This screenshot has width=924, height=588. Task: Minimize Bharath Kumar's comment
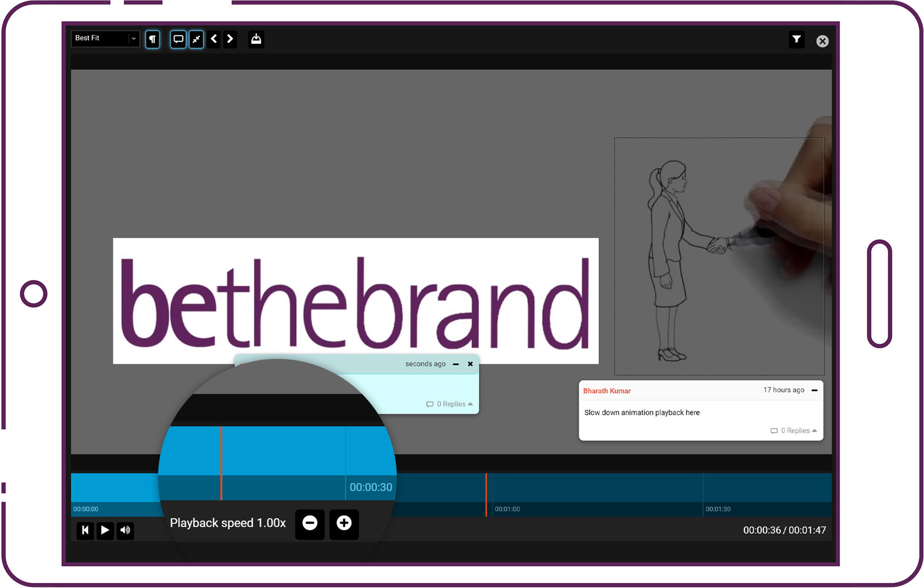(x=814, y=390)
